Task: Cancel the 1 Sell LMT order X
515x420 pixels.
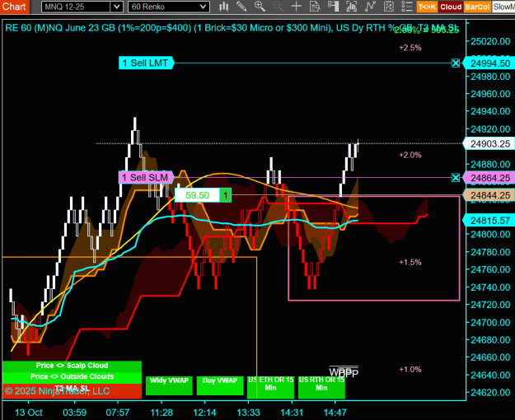Action: click(455, 63)
